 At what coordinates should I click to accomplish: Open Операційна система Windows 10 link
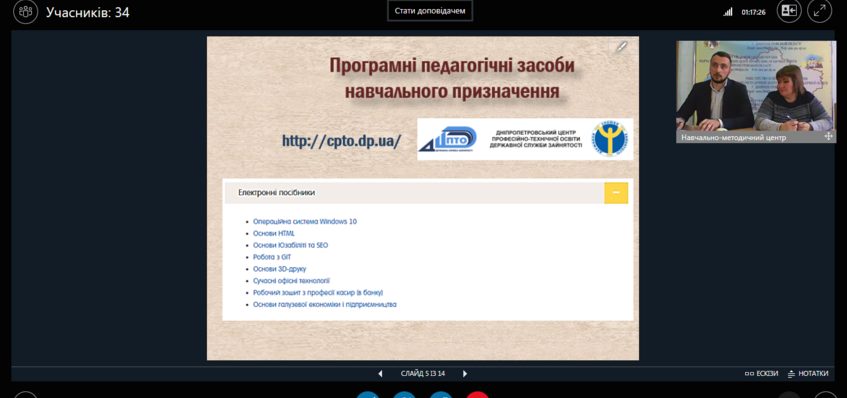[x=305, y=221]
